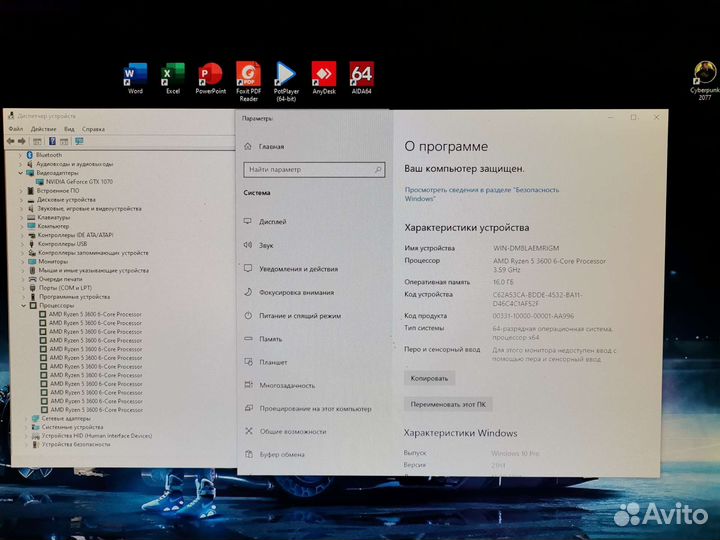This screenshot has width=720, height=540.
Task: Launch PotPlayer 64-bit from desktop
Action: pyautogui.click(x=286, y=75)
